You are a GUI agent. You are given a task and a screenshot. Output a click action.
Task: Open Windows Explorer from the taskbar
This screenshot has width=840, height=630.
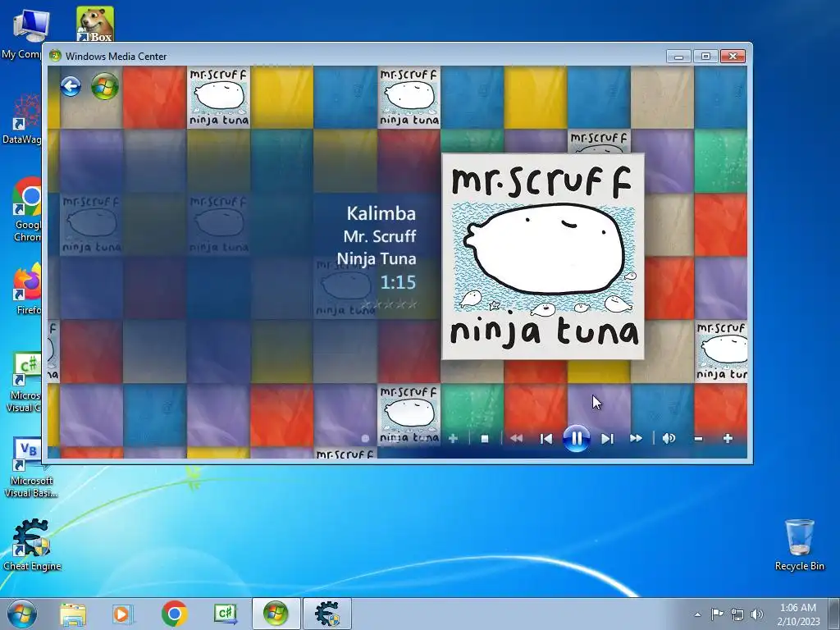click(73, 614)
